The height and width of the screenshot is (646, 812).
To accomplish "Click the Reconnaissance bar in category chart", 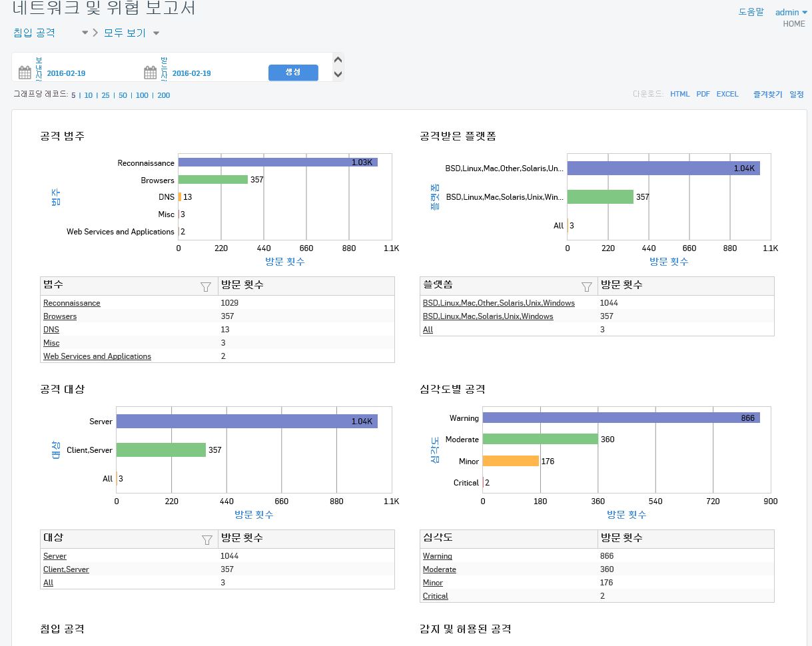I will point(278,162).
